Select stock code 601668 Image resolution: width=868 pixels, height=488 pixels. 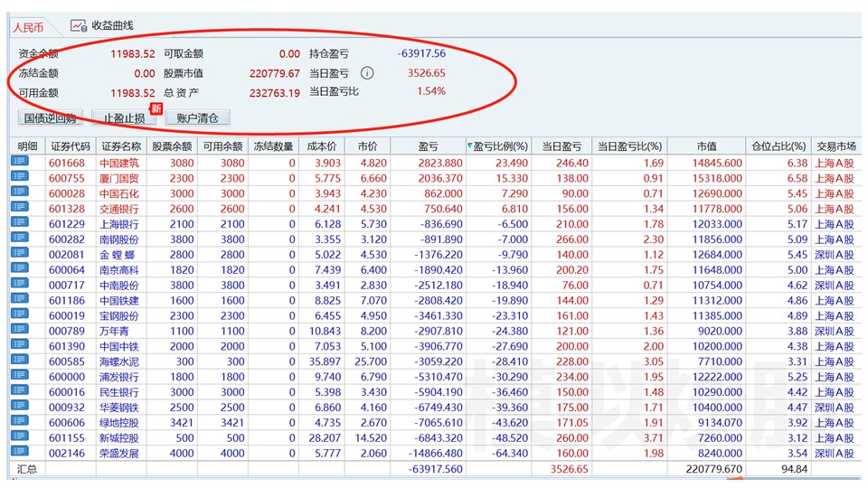[67, 164]
